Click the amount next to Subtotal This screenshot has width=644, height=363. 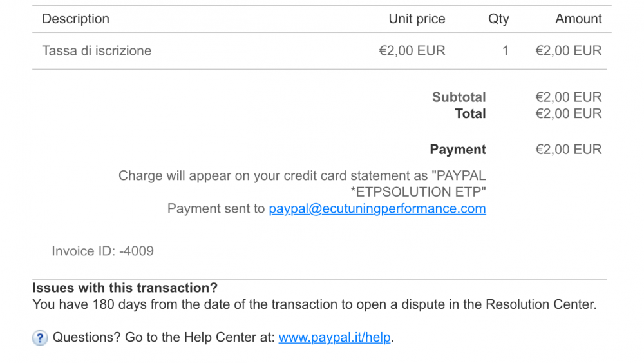click(568, 97)
